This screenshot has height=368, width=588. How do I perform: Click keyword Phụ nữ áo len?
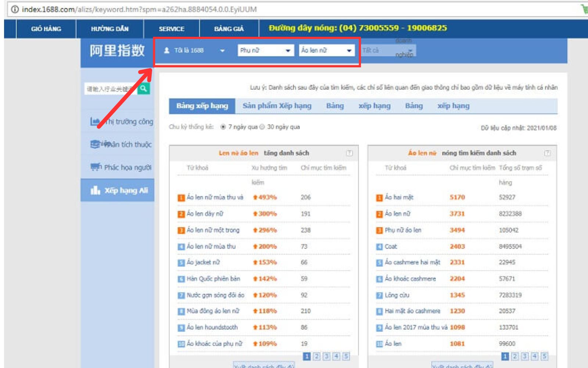(x=403, y=230)
